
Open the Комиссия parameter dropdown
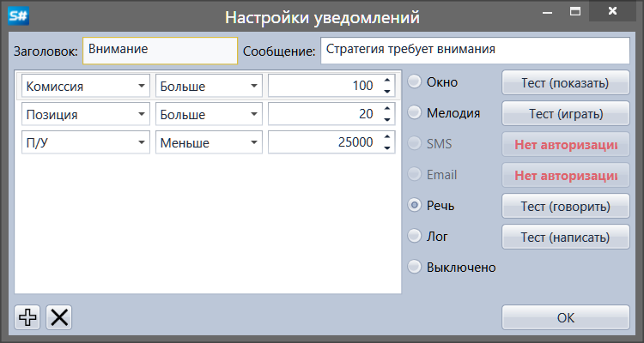point(86,86)
